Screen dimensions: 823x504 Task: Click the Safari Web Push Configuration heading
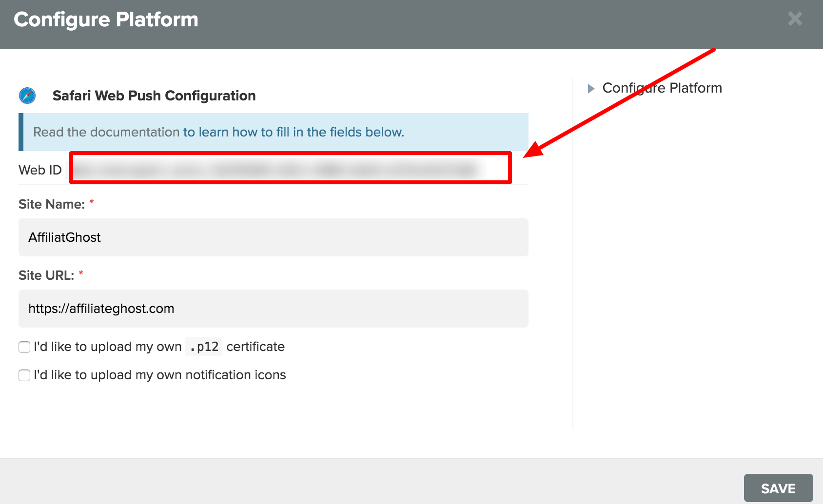154,96
